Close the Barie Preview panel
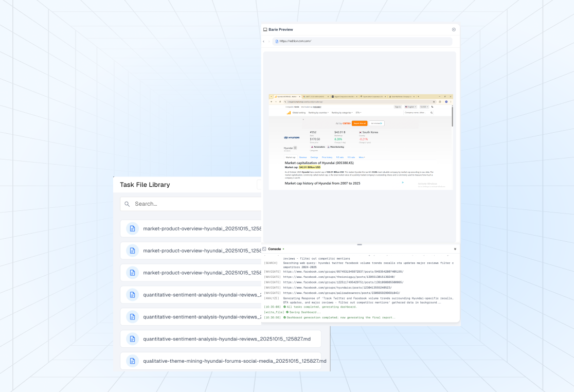The image size is (574, 392). click(454, 30)
